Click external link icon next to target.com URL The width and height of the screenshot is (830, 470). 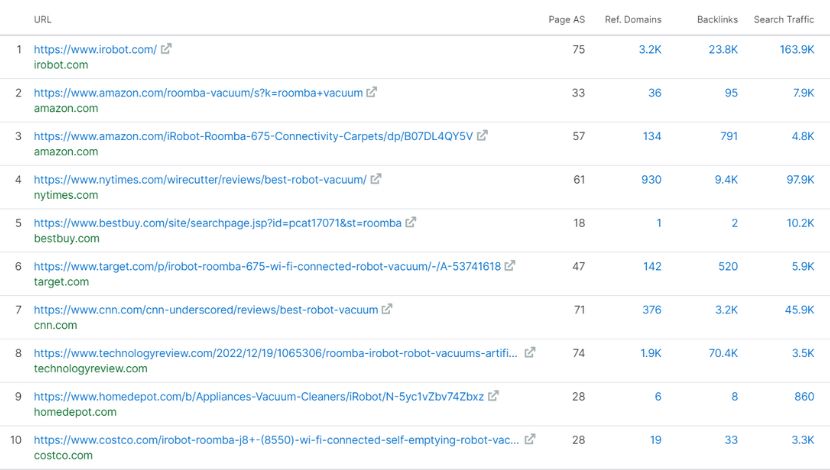click(x=510, y=266)
